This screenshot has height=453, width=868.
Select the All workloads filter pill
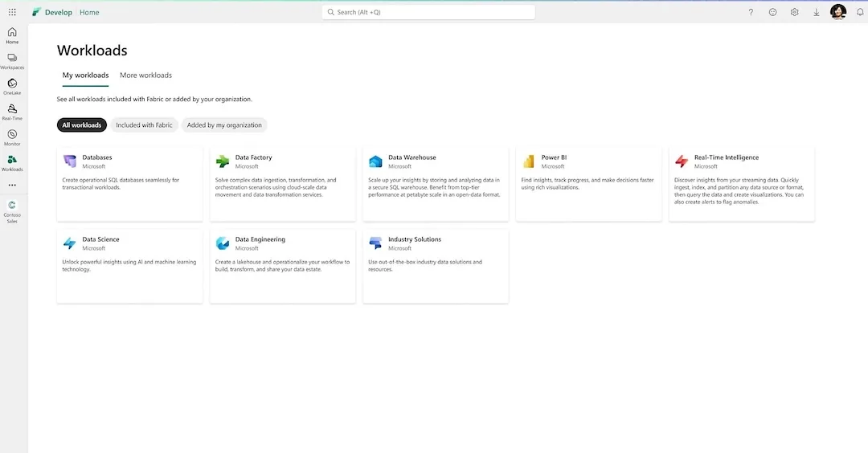point(81,125)
